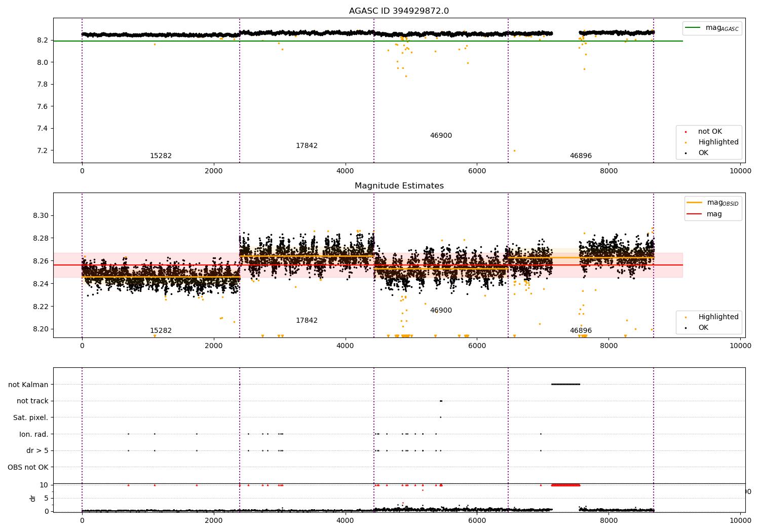
Task: Click 46896 label in Magnitude Estimates plot
Action: [x=581, y=331]
